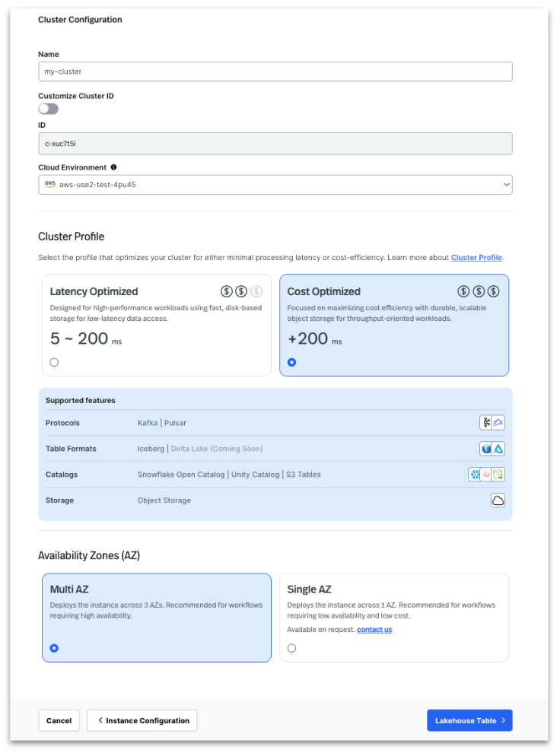Viewport: 560px width, 756px height.
Task: Click the 'Storage' row label
Action: (60, 500)
